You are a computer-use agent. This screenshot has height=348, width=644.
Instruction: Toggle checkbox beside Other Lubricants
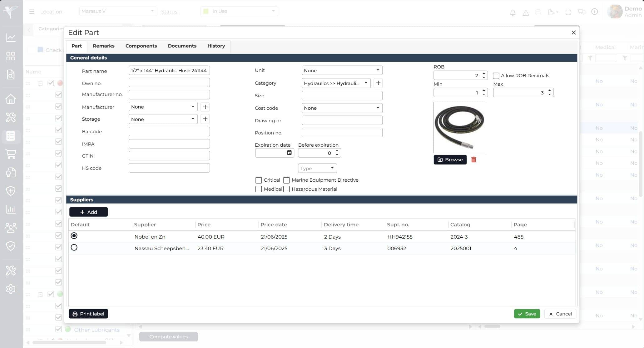(x=58, y=329)
